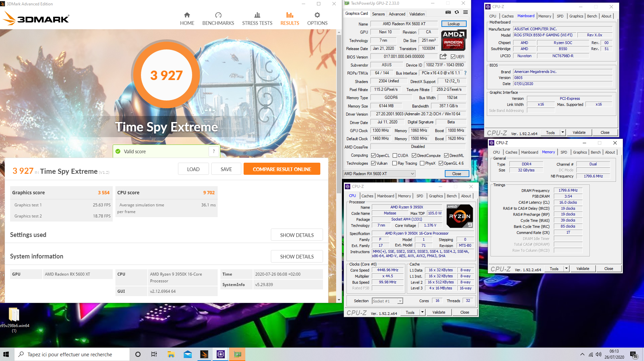Open the GPU-Z hamburger menu
This screenshot has height=361, width=644.
466,12
